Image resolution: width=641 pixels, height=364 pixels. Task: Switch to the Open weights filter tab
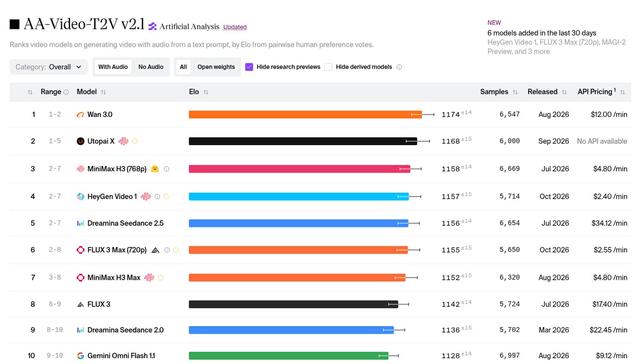point(216,67)
